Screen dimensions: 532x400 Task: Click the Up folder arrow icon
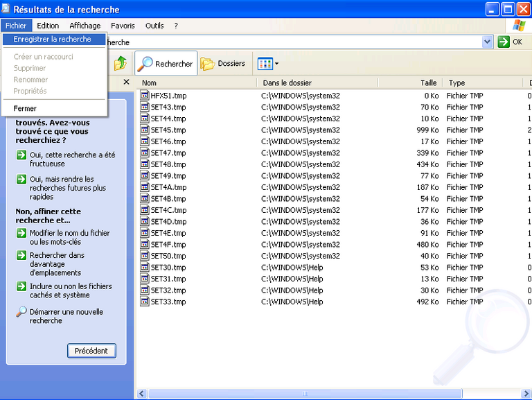point(120,63)
